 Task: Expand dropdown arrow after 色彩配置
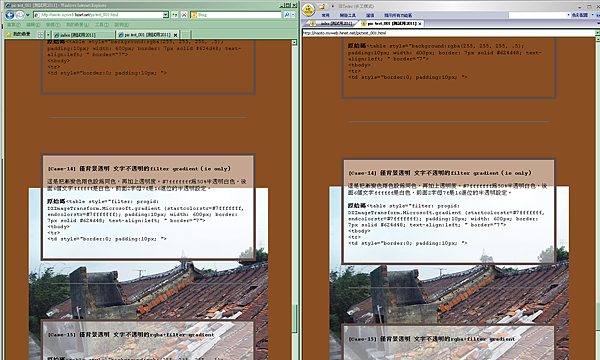(593, 15)
